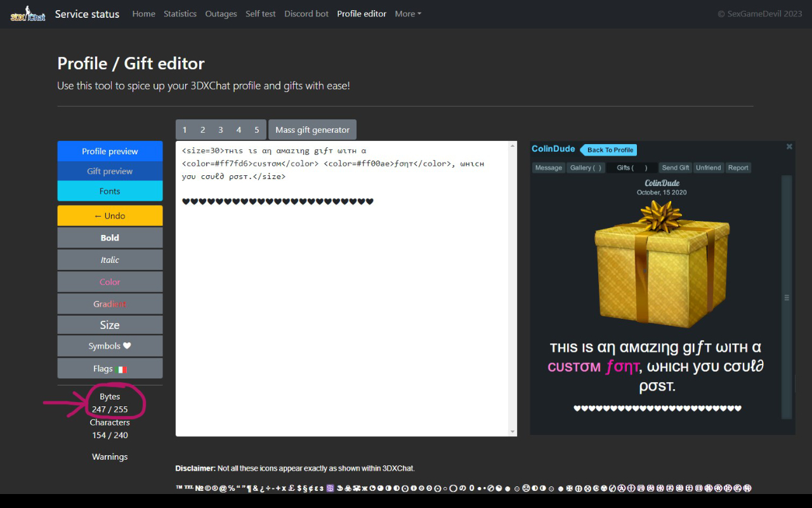Insert the pound sterling £ symbol
This screenshot has width=812, height=508.
(x=291, y=488)
